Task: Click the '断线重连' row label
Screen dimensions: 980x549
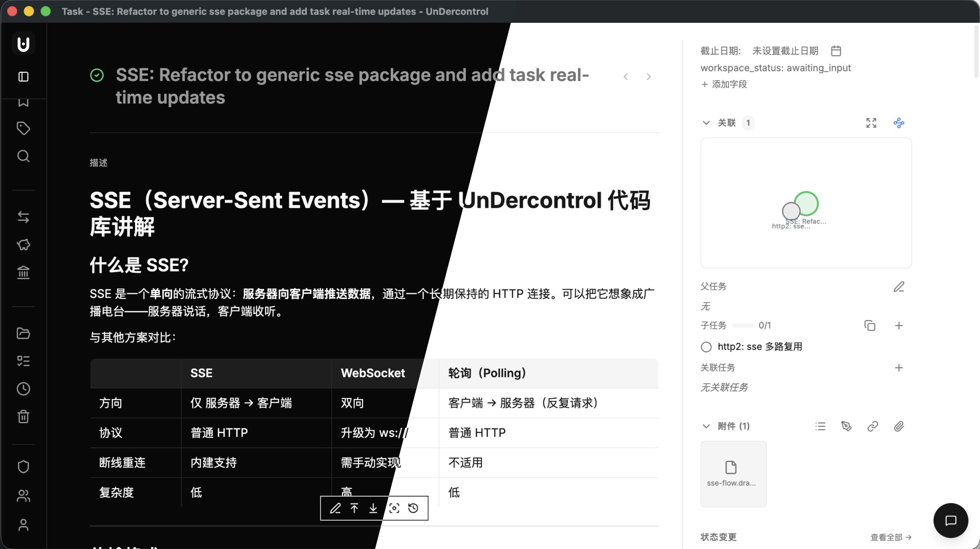Action: 122,463
